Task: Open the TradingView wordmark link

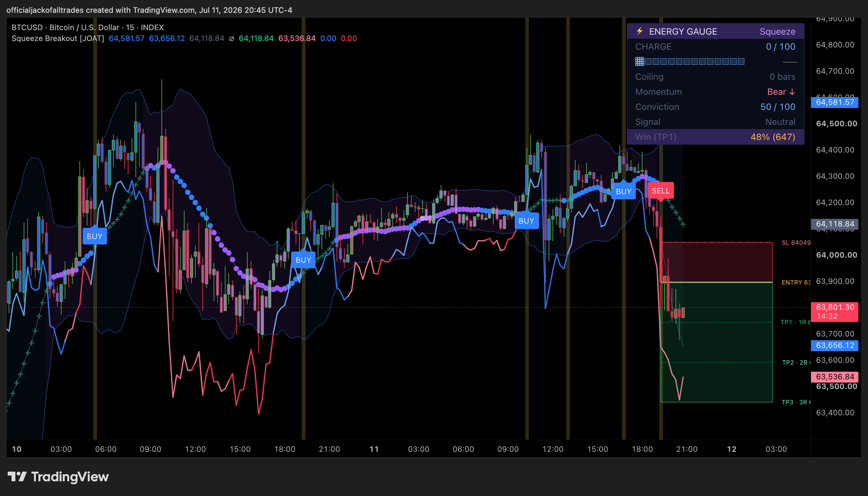Action: (70, 476)
